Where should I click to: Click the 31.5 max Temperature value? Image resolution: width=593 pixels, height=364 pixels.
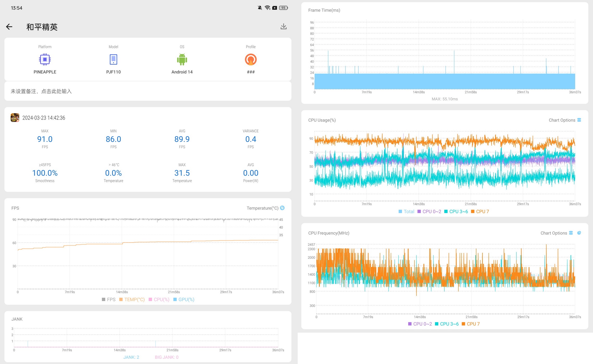[182, 173]
